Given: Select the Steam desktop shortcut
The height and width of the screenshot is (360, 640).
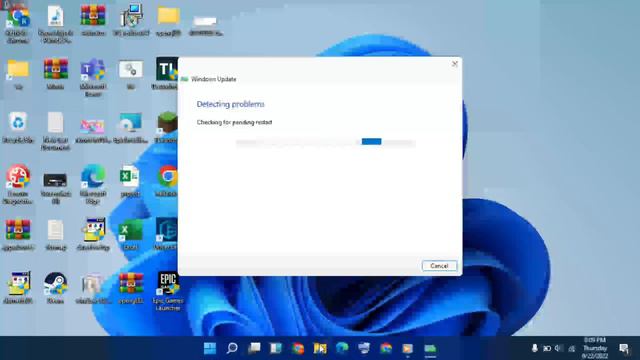Looking at the screenshot, I should pyautogui.click(x=56, y=288).
